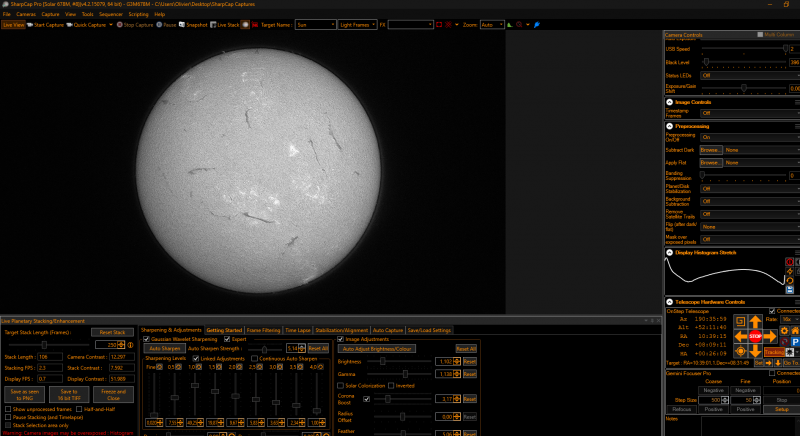Image resolution: width=800 pixels, height=436 pixels.
Task: Toggle the Expert checkbox
Action: click(x=227, y=339)
